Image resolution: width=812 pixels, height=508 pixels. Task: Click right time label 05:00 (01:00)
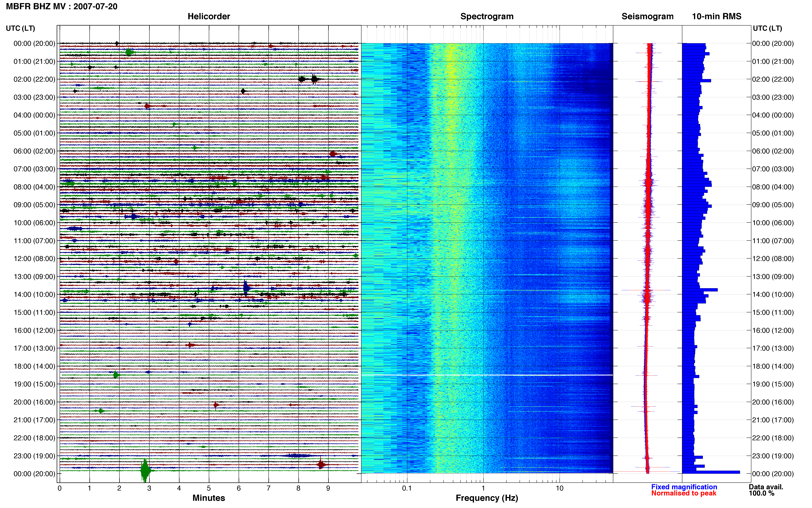coord(773,133)
